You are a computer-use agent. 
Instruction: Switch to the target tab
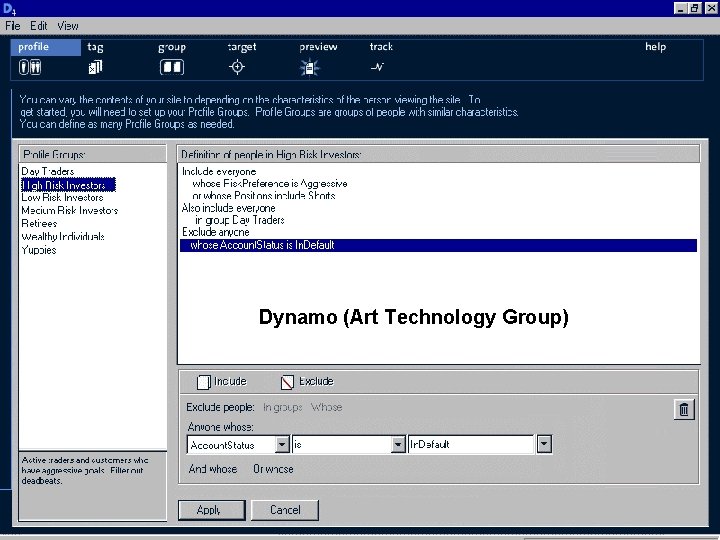pyautogui.click(x=242, y=47)
